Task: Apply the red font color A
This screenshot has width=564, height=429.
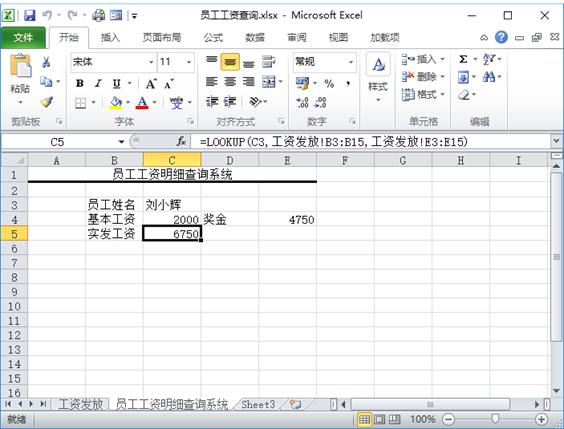Action: pyautogui.click(x=142, y=103)
